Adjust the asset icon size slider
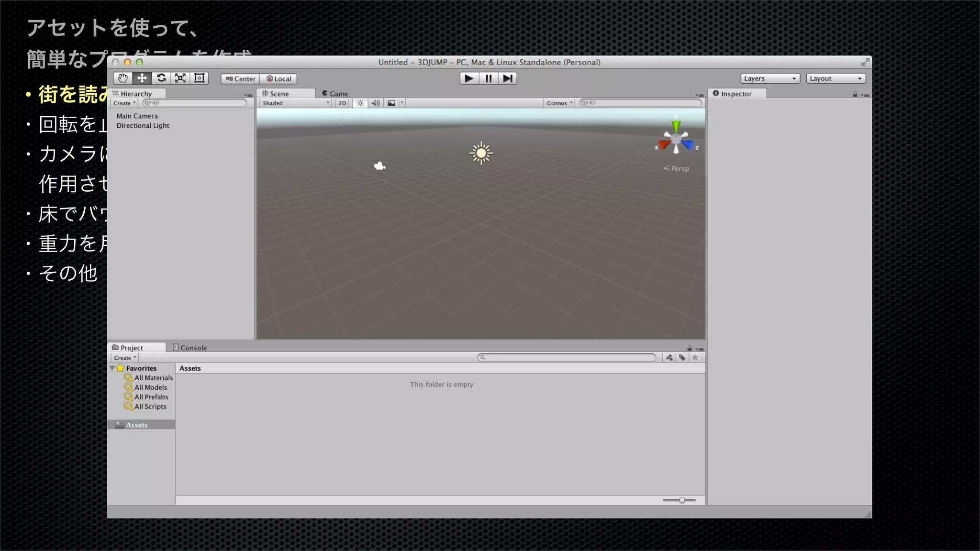This screenshot has height=551, width=980. click(681, 500)
